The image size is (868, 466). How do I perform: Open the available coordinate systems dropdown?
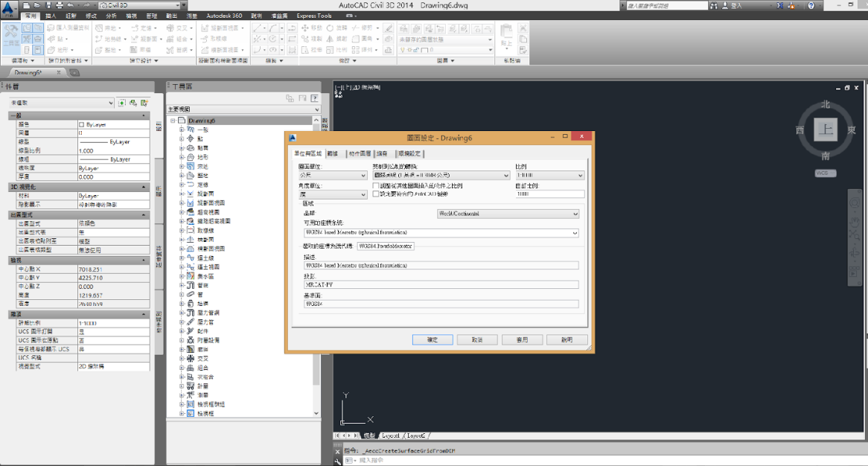point(441,233)
